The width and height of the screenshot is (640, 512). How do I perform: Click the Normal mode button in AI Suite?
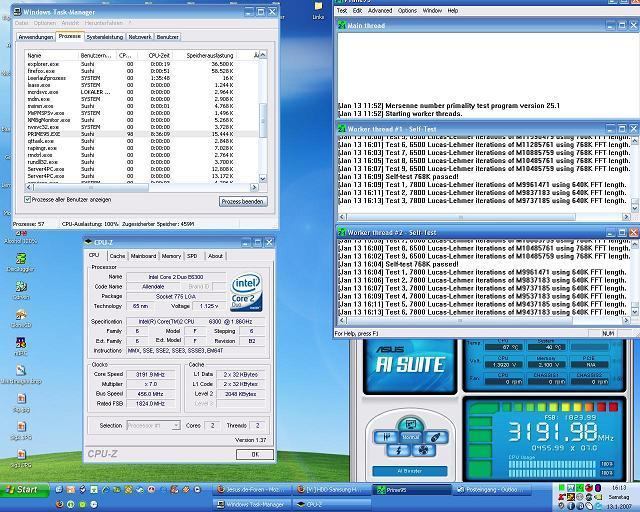point(411,437)
